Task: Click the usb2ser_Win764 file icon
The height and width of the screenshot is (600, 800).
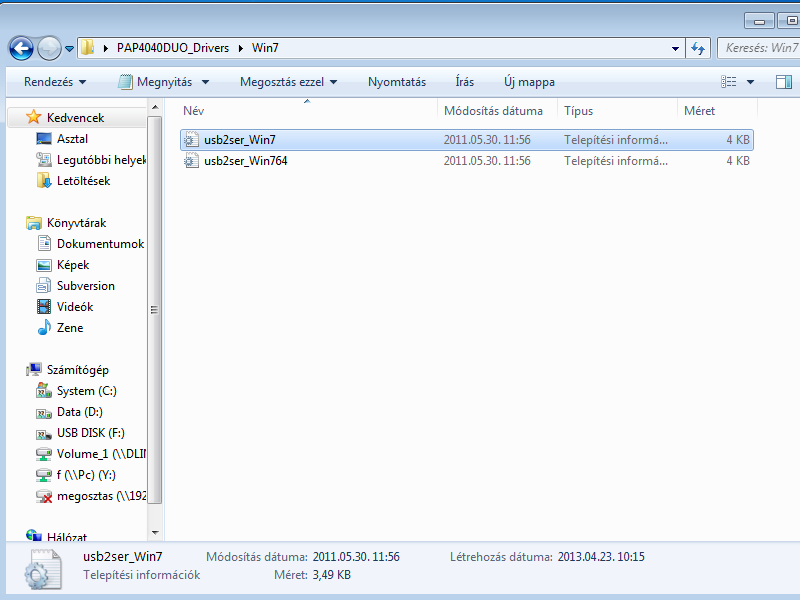Action: [x=192, y=161]
